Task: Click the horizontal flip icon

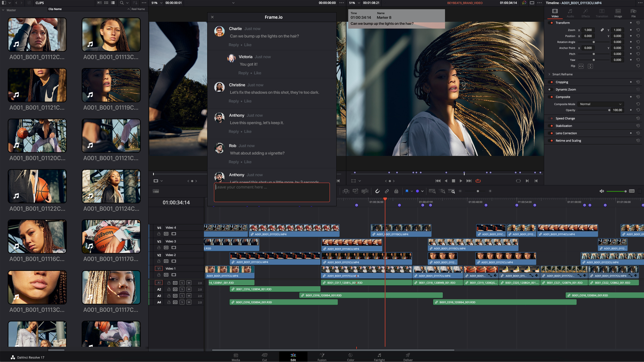Action: (581, 66)
